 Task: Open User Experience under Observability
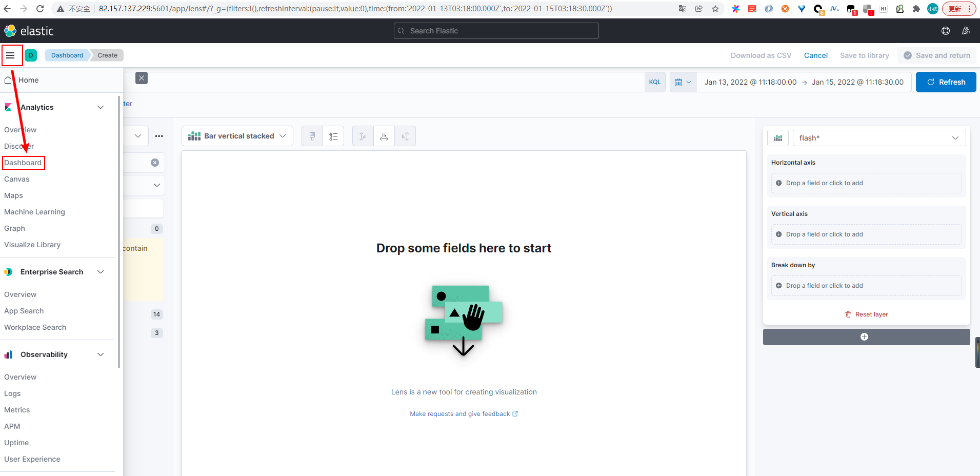pyautogui.click(x=32, y=459)
